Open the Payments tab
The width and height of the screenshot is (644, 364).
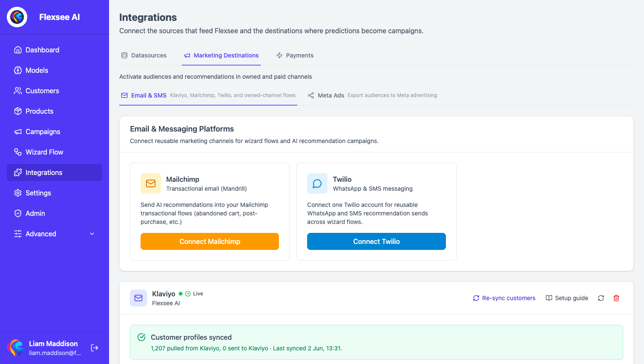coord(295,55)
